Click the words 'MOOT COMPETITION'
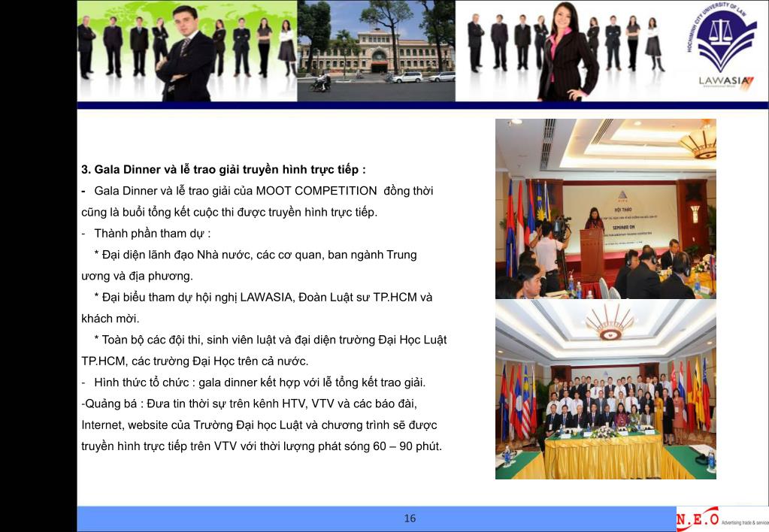This screenshot has height=532, width=769. [316, 191]
